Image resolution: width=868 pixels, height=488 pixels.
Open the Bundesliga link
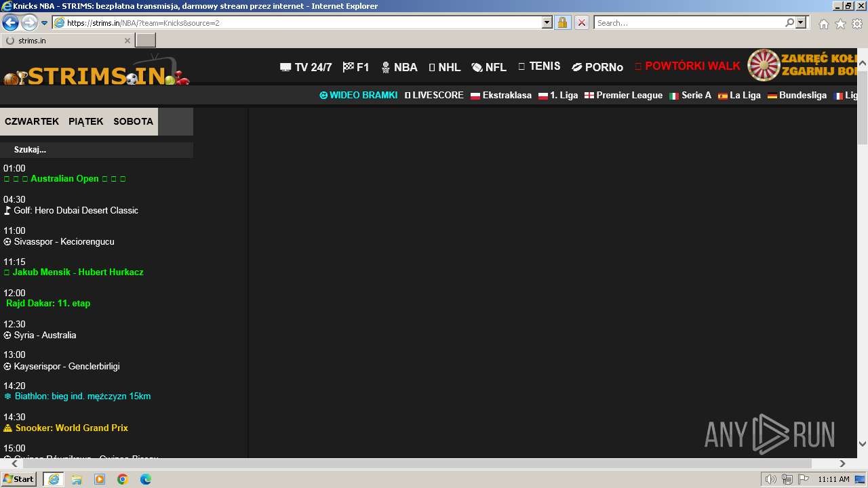(x=797, y=96)
